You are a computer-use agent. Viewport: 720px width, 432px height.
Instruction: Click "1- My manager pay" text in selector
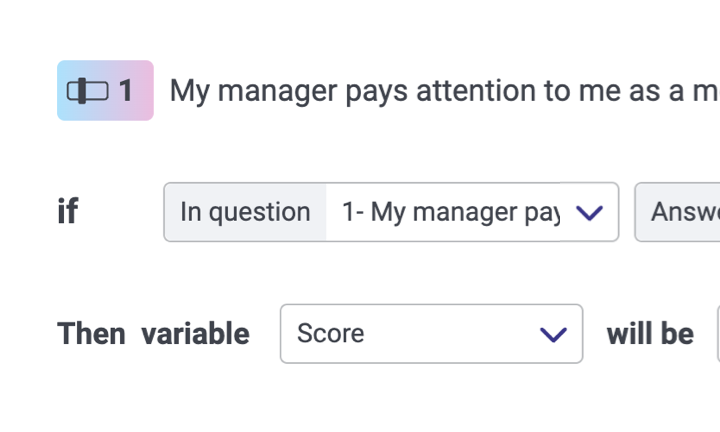pyautogui.click(x=450, y=212)
